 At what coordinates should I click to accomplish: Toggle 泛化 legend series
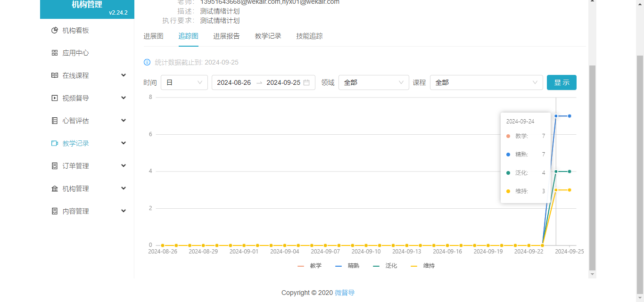pyautogui.click(x=385, y=266)
